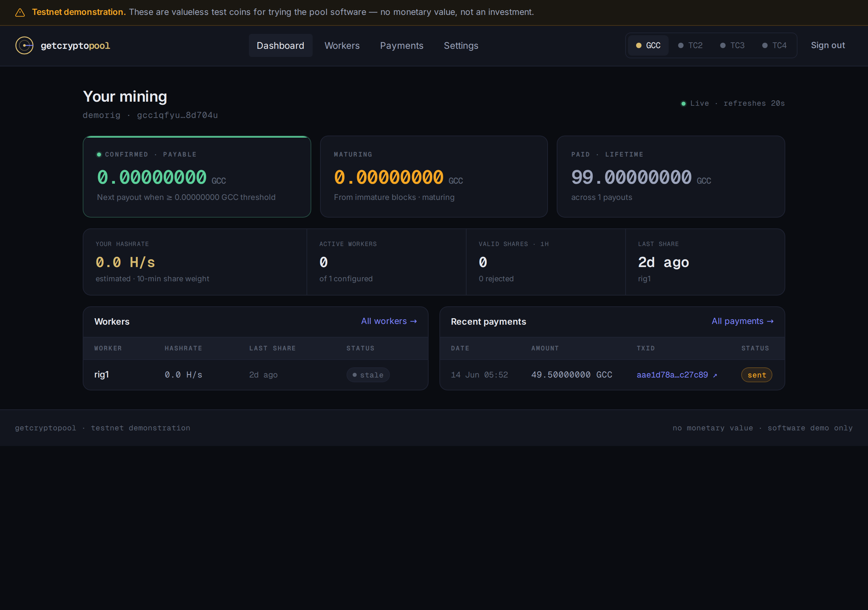Click the Hashrate column header in Workers
868x610 pixels.
click(183, 348)
